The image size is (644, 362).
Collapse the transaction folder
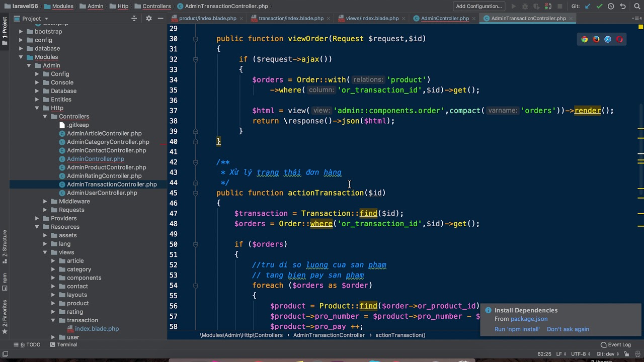coord(53,320)
